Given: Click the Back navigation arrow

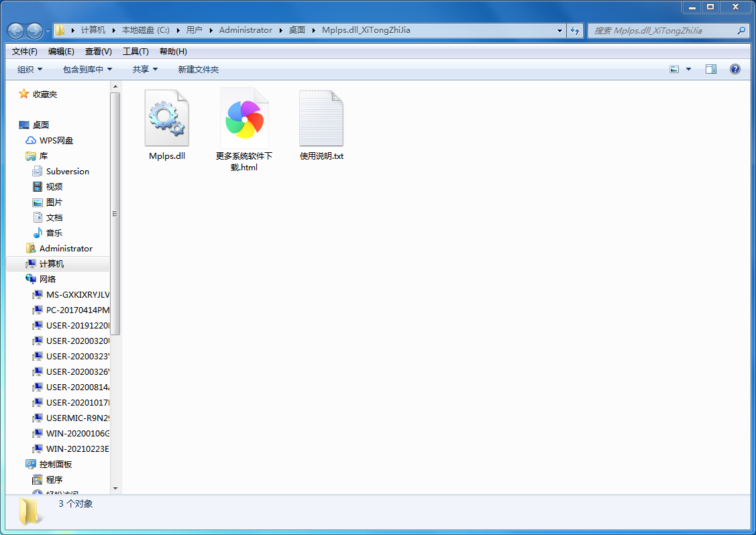Looking at the screenshot, I should 15,31.
